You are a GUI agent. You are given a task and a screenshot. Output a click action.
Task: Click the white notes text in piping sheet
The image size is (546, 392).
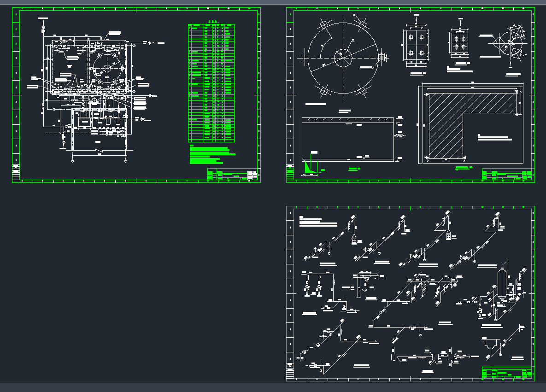318,222
